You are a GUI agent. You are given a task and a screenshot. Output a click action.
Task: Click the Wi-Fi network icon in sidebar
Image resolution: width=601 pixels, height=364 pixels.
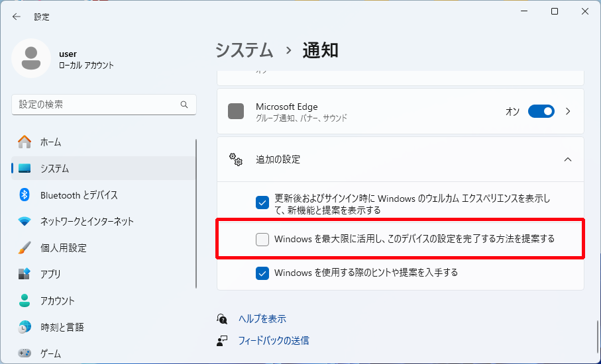(x=25, y=221)
